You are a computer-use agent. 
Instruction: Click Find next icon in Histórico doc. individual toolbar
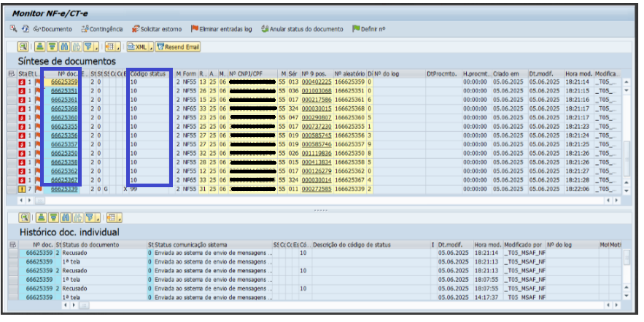click(x=77, y=217)
